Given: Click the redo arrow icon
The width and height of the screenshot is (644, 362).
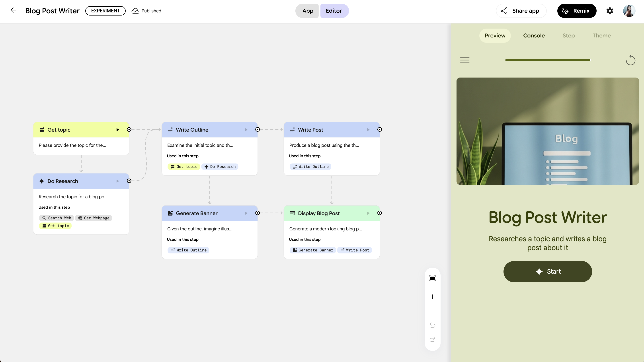Looking at the screenshot, I should [x=432, y=339].
